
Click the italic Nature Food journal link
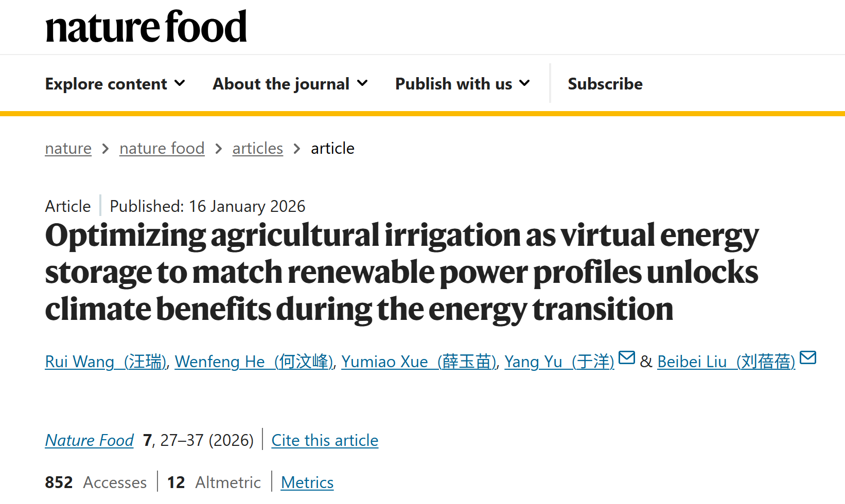click(90, 440)
